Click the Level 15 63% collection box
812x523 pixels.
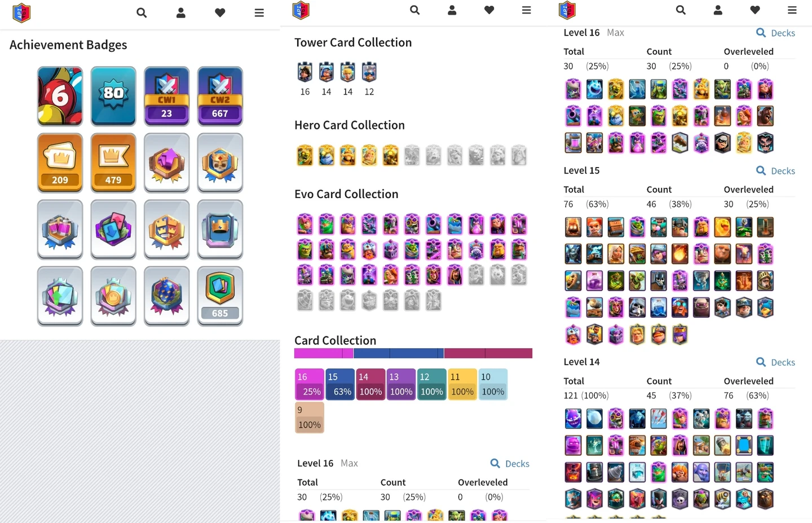pos(340,384)
